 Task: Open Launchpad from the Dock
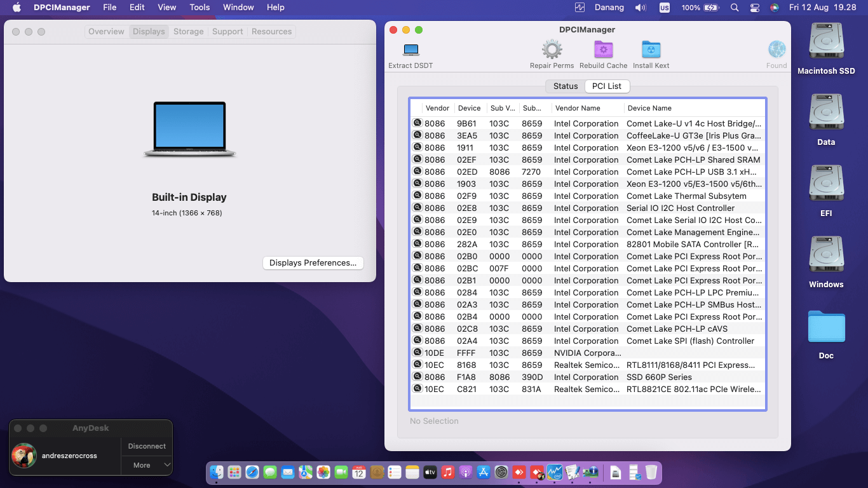[234, 472]
